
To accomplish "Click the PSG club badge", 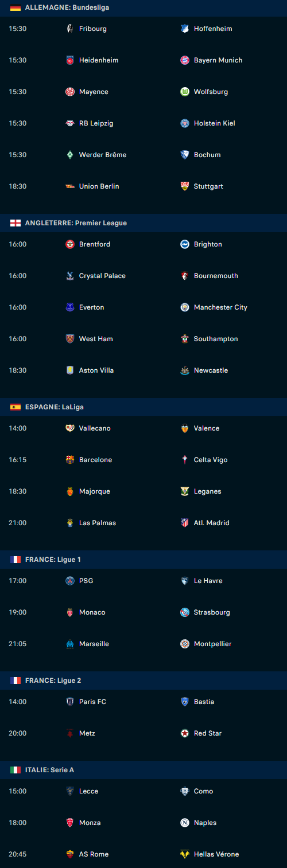I will tap(70, 581).
